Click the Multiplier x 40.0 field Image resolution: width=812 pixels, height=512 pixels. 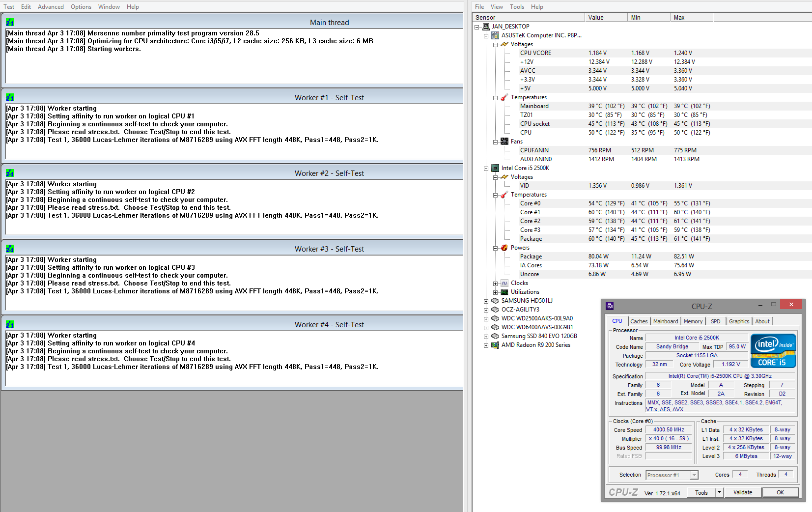(669, 438)
